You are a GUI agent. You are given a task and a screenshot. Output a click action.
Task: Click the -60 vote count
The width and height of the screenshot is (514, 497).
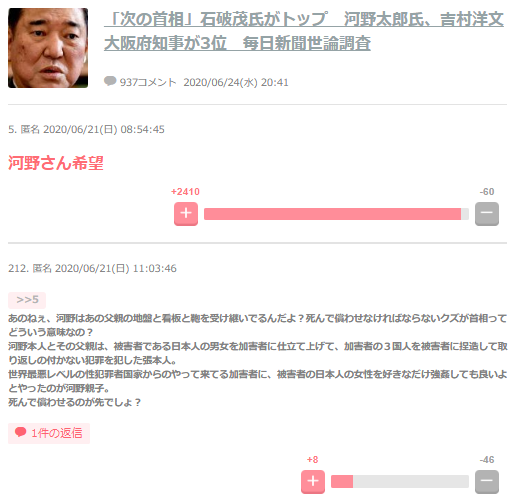487,192
